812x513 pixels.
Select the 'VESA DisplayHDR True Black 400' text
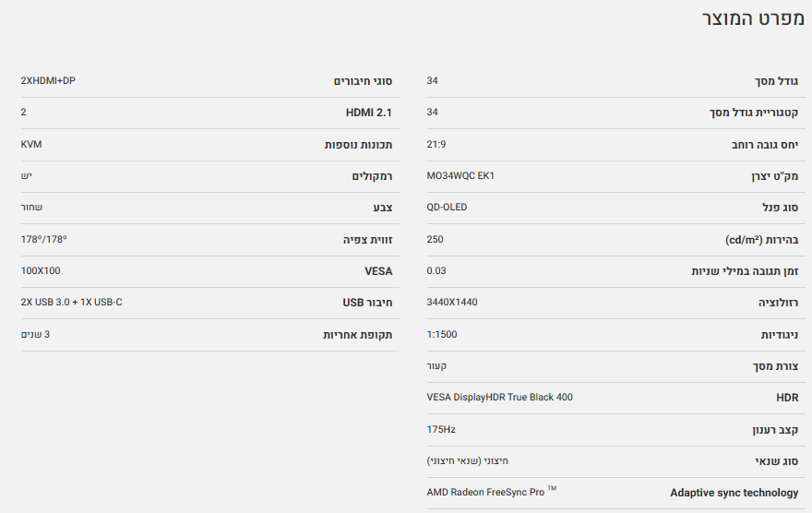(499, 398)
